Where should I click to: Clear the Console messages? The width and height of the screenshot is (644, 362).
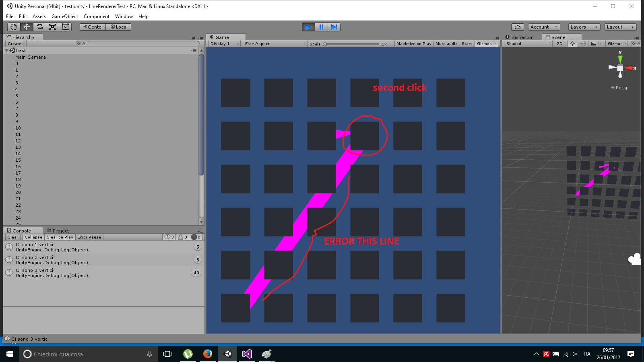coord(12,237)
